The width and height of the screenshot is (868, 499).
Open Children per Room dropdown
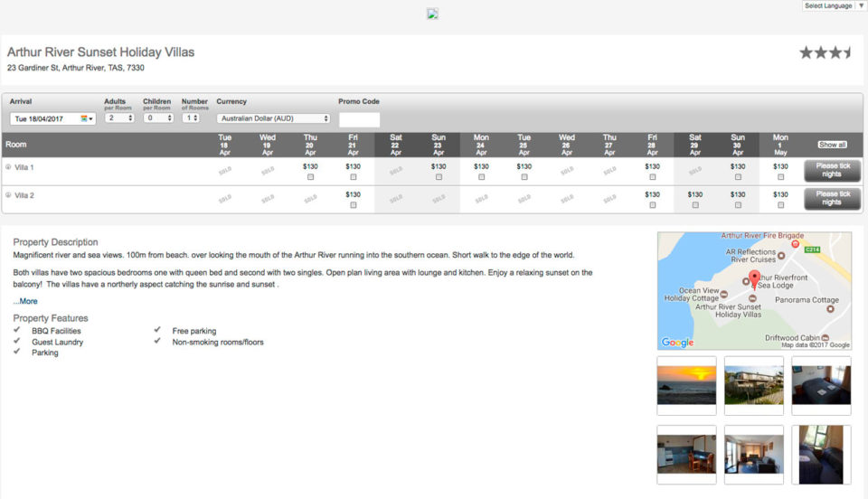click(x=158, y=118)
